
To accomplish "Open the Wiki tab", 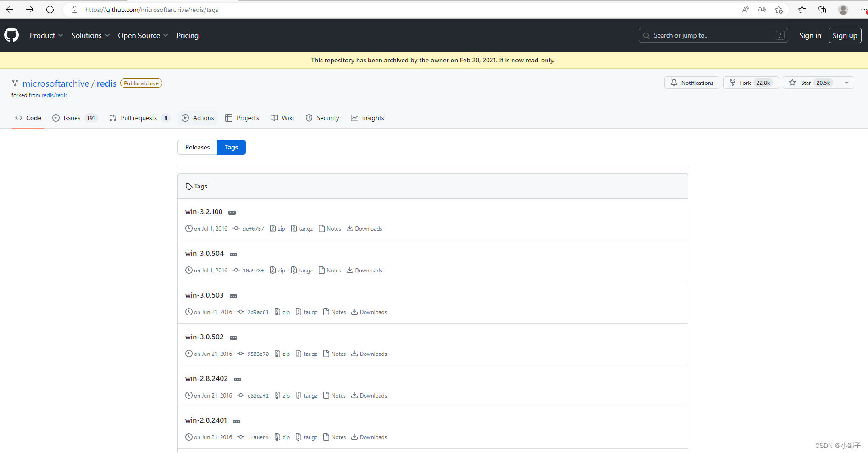I will pos(282,118).
